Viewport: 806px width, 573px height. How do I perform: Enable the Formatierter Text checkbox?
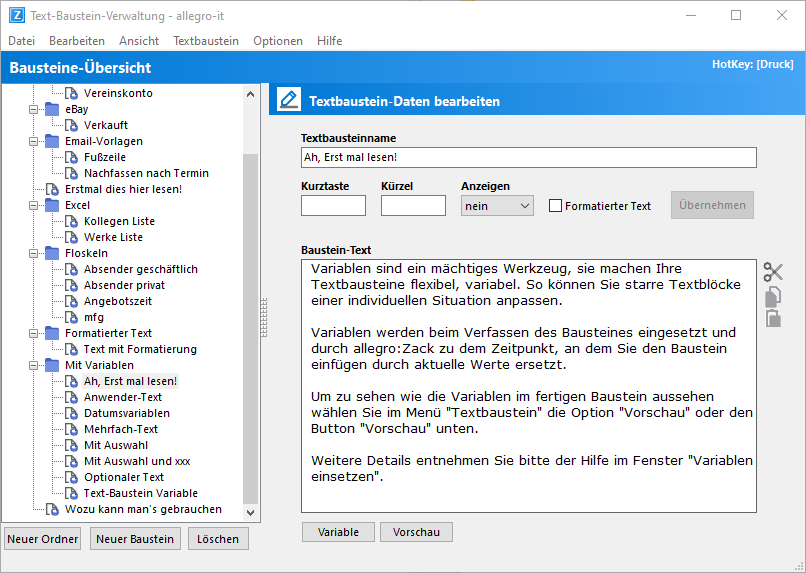point(555,206)
